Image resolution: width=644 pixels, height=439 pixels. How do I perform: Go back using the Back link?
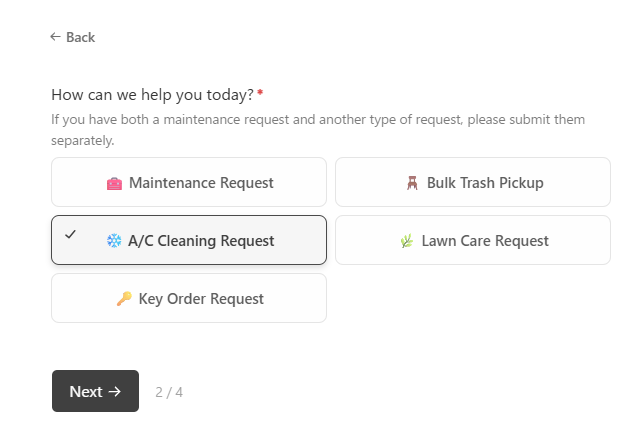(x=80, y=37)
